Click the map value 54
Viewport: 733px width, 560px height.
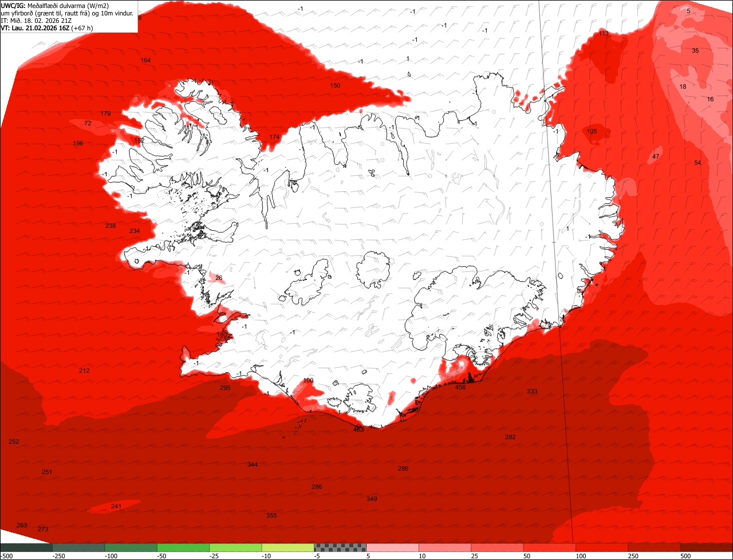pos(697,163)
